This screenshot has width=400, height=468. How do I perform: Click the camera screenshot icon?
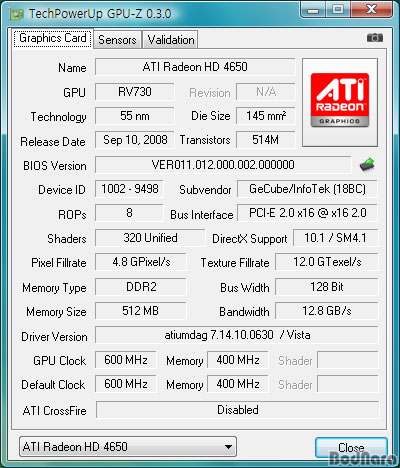click(375, 38)
